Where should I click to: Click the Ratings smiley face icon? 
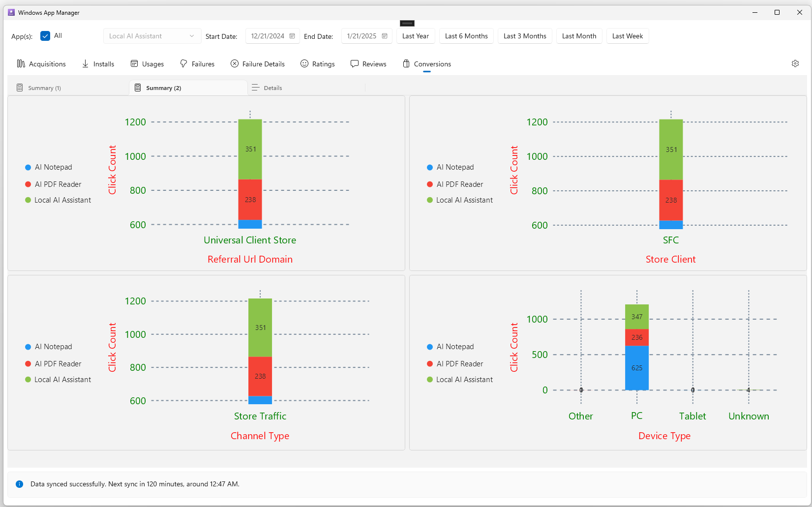point(304,63)
